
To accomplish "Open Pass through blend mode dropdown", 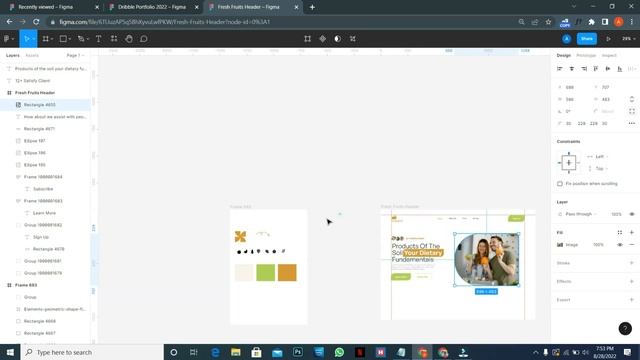I will [578, 214].
